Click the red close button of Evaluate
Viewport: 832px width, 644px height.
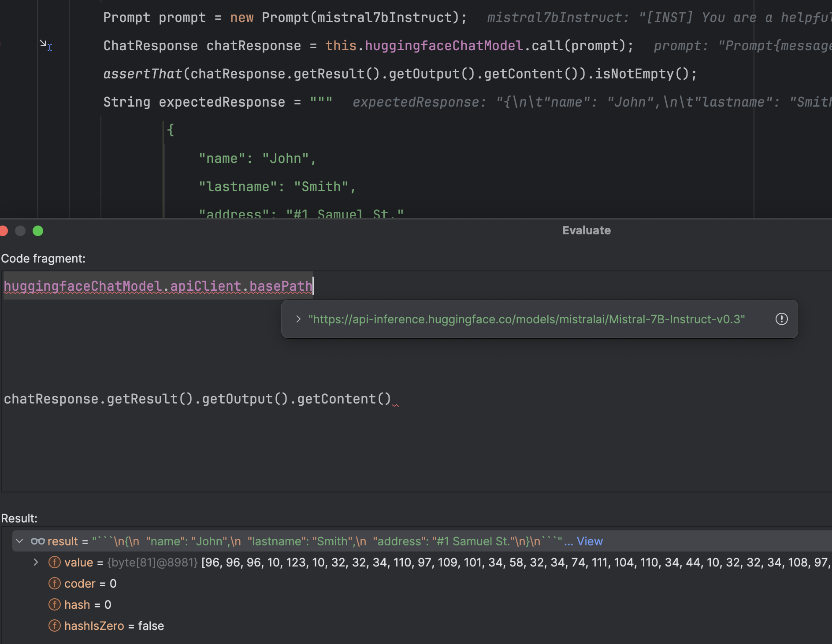coord(4,231)
